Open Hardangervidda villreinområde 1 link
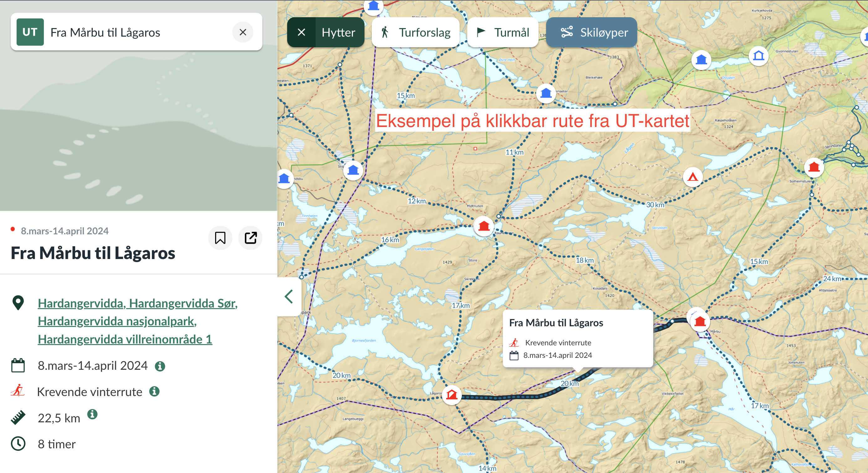The width and height of the screenshot is (868, 473). click(125, 339)
